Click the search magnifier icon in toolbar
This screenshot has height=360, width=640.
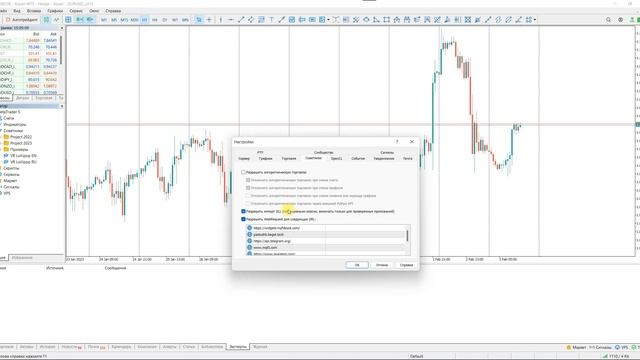(609, 20)
